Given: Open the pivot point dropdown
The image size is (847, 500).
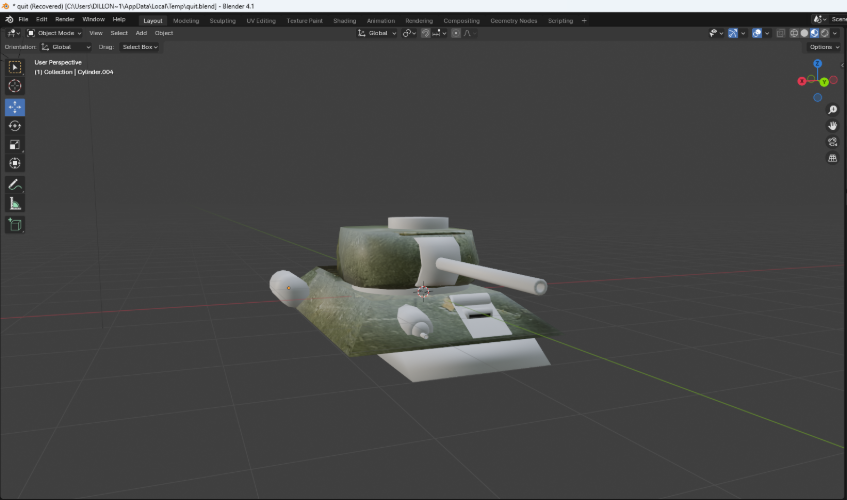Looking at the screenshot, I should click(409, 33).
